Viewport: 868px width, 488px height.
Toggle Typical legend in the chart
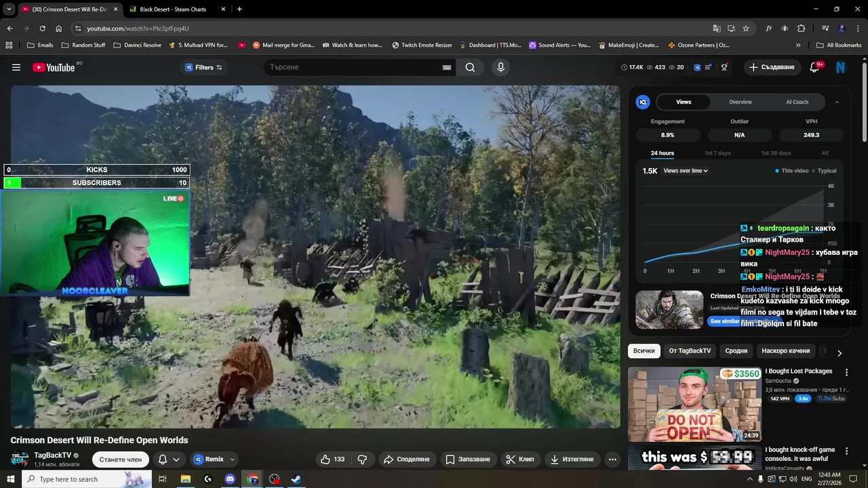coord(824,171)
